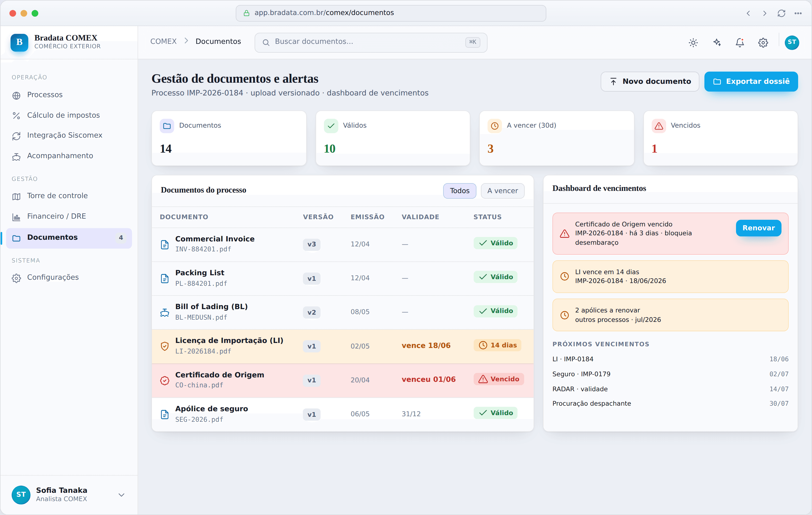Toggle light theme sun icon
The height and width of the screenshot is (515, 812).
coord(693,42)
